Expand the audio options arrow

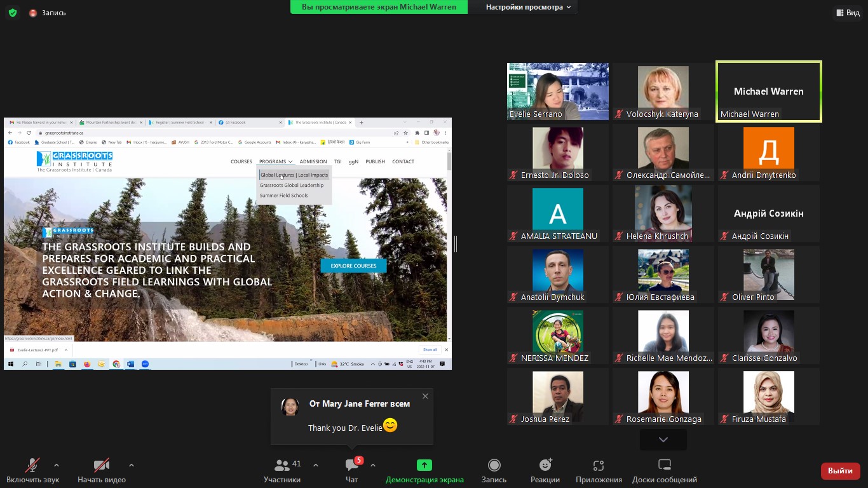pos(57,465)
